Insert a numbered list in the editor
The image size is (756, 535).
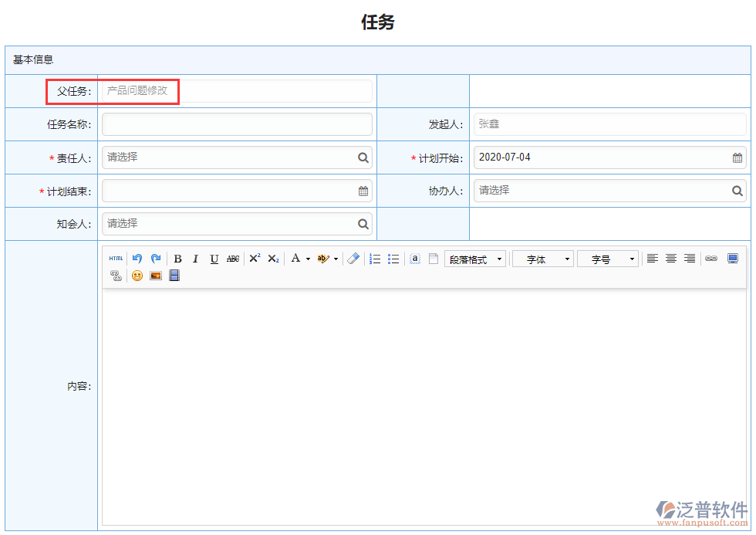[375, 258]
